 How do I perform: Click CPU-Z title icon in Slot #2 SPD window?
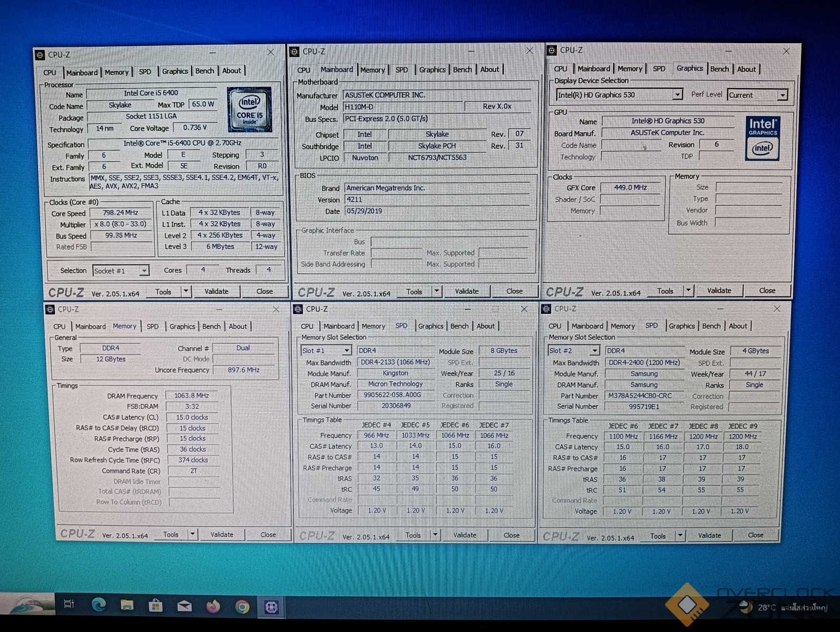pos(546,309)
